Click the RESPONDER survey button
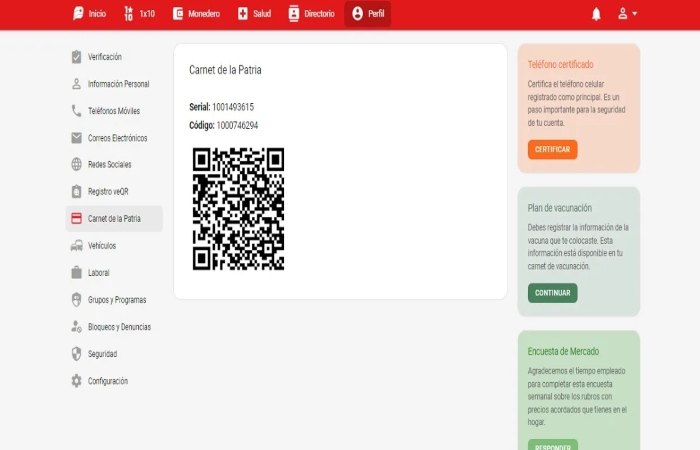700x450 pixels. (552, 445)
